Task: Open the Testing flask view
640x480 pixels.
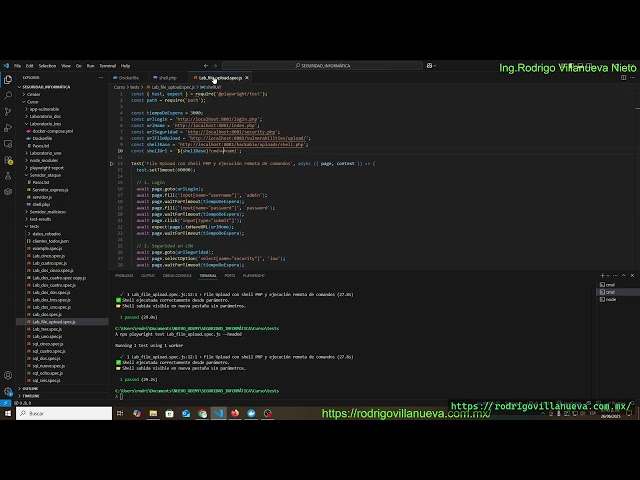Action: pos(8,176)
